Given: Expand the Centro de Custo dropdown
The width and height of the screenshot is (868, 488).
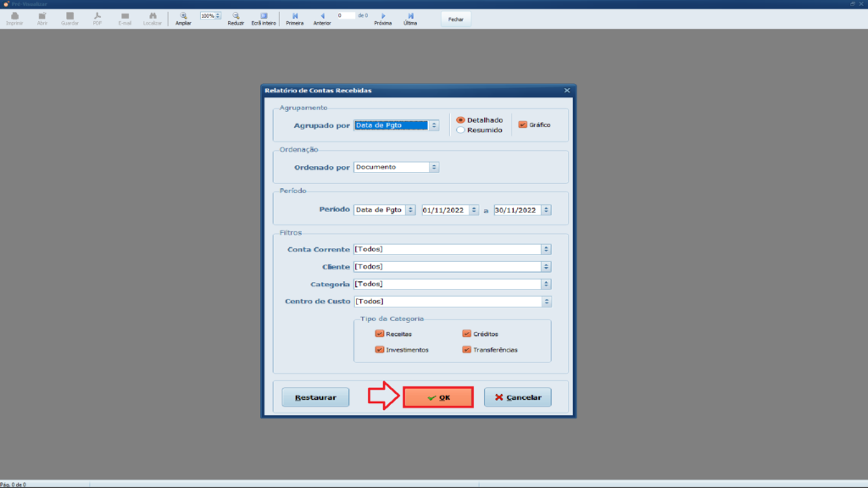Looking at the screenshot, I should [x=546, y=302].
